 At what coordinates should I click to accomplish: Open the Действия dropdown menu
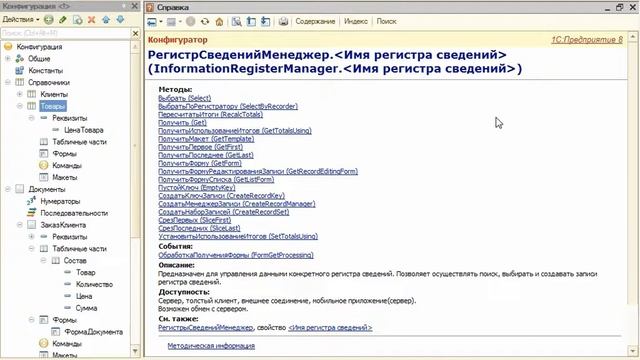click(21, 20)
